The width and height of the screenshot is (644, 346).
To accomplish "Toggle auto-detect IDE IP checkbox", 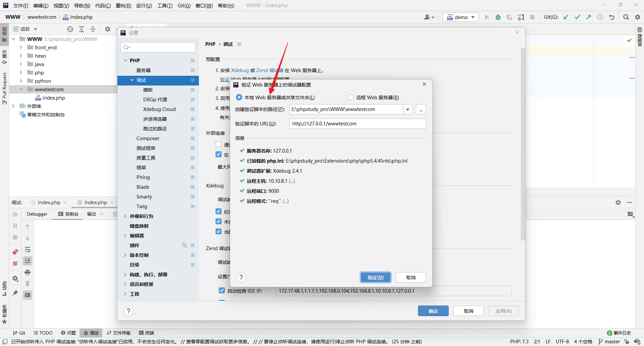I will point(222,290).
